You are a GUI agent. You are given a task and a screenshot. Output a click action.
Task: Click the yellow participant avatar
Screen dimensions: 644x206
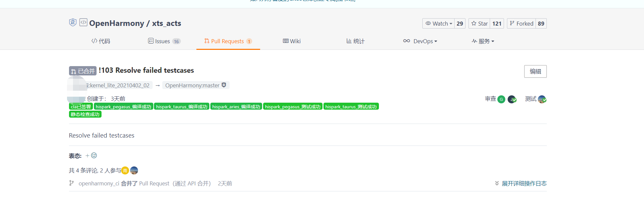(x=125, y=170)
